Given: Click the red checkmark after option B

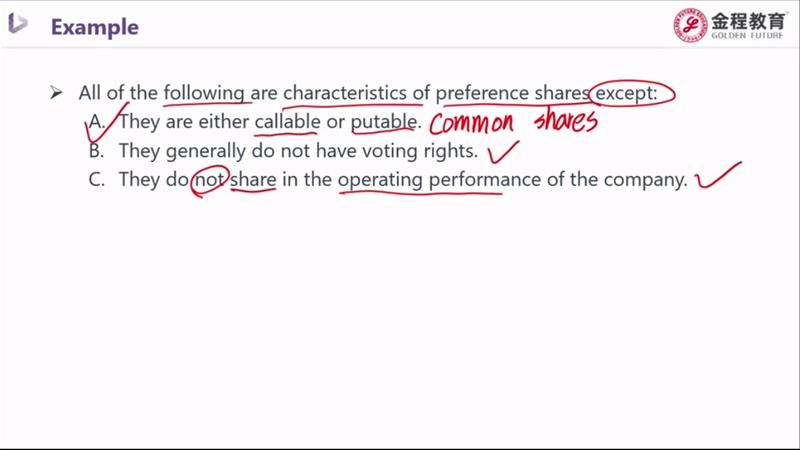Looking at the screenshot, I should tap(502, 151).
